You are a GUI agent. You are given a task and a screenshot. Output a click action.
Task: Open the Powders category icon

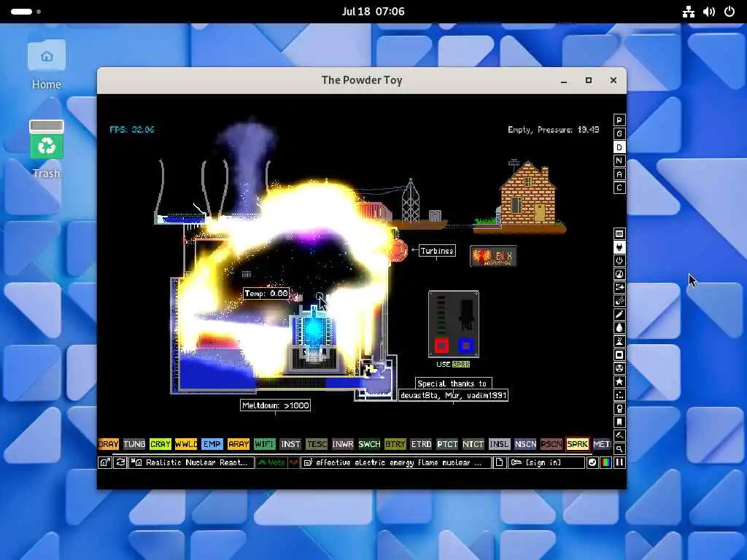pyautogui.click(x=619, y=341)
